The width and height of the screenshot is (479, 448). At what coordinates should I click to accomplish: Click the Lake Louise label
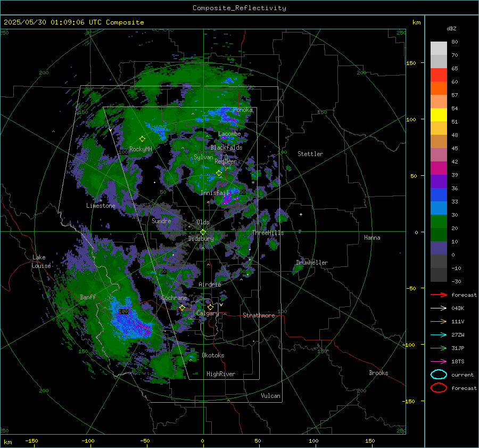41,262
